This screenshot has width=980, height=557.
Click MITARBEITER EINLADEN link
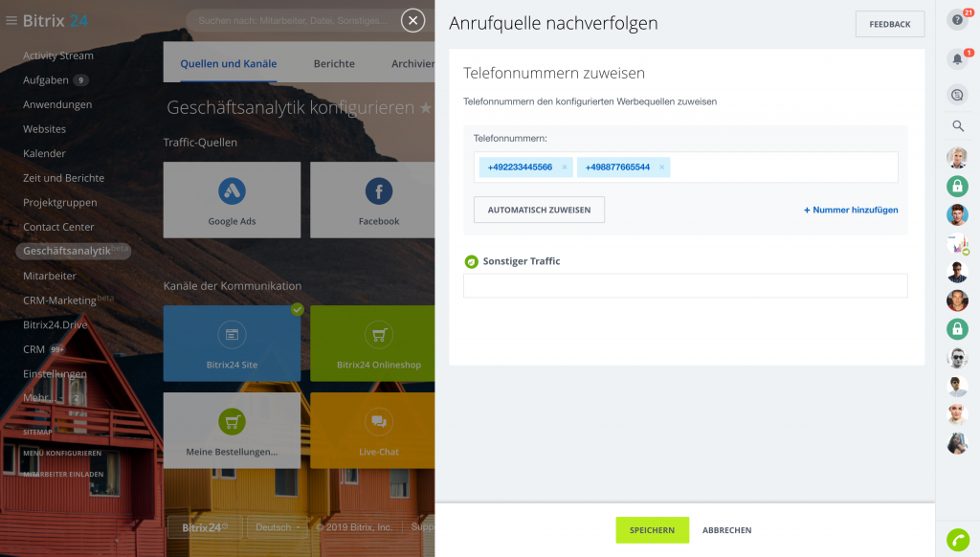click(63, 475)
